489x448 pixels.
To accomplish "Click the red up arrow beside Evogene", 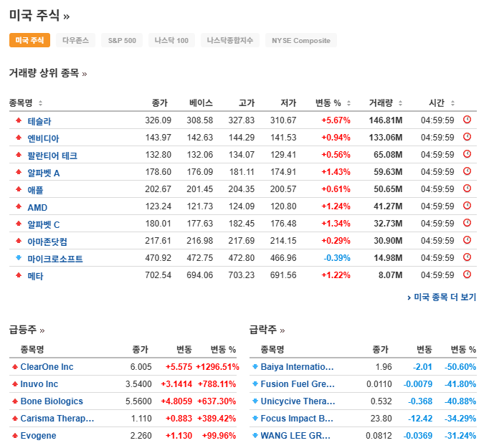I will 14,436.
